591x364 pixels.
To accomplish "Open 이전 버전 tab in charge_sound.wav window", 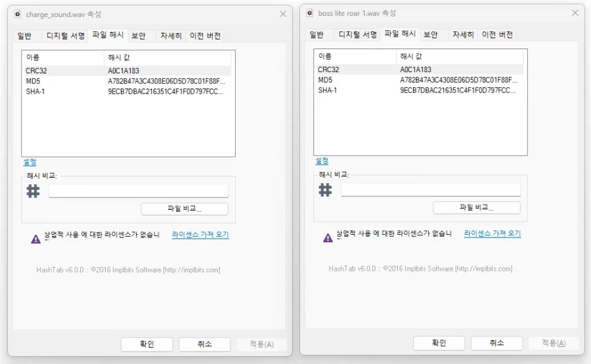I will click(205, 36).
